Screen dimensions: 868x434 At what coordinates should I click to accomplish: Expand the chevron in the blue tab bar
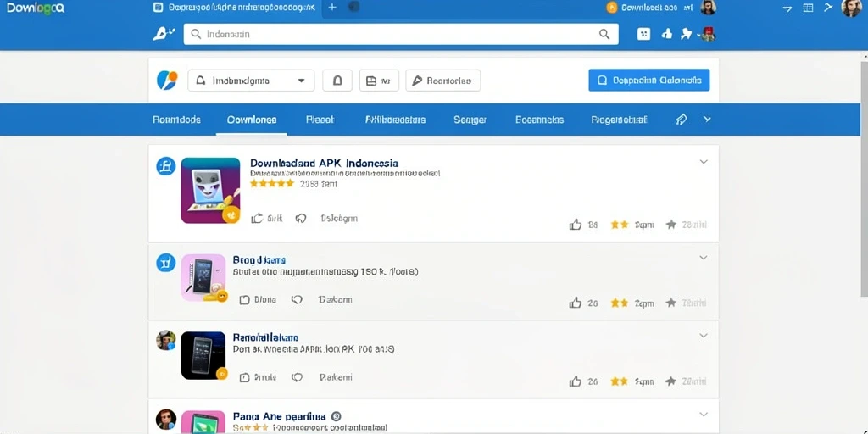(707, 119)
